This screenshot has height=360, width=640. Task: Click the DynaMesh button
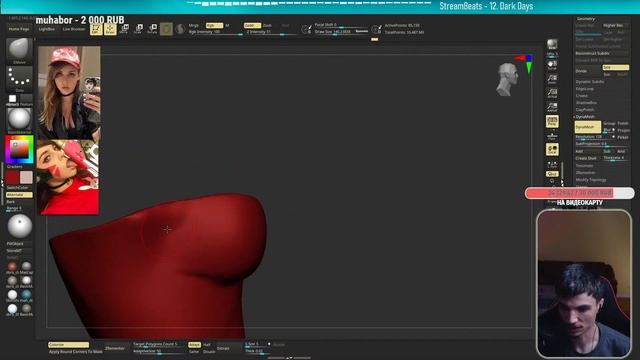[588, 127]
